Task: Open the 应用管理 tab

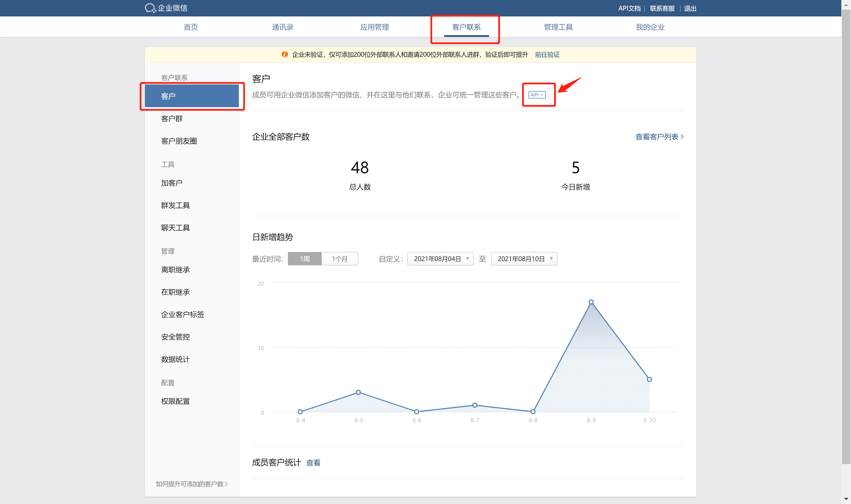Action: 374,27
